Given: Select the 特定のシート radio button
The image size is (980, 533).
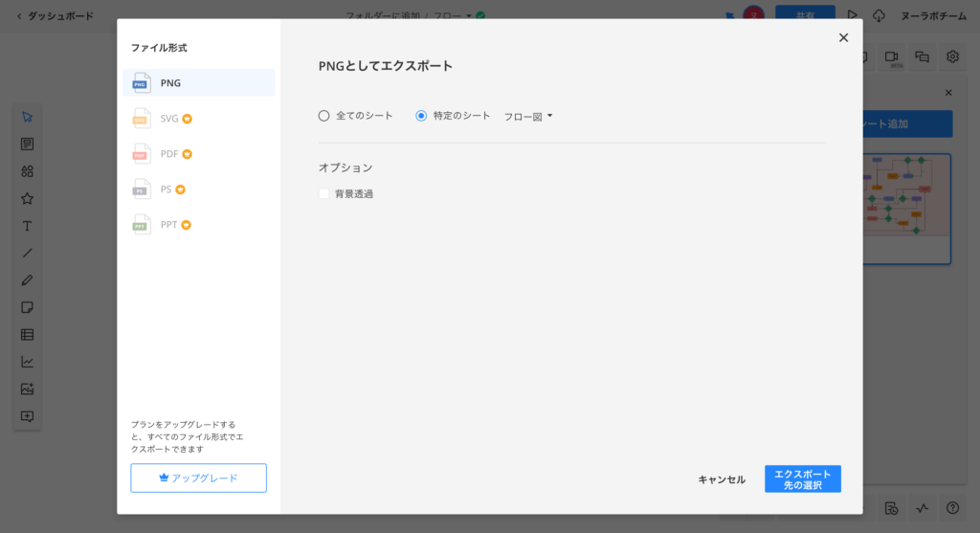Looking at the screenshot, I should click(x=421, y=116).
